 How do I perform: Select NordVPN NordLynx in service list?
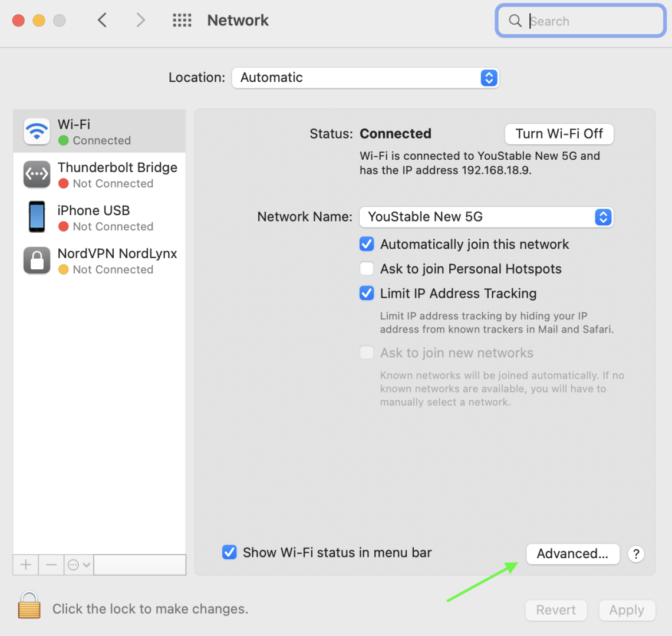point(100,261)
